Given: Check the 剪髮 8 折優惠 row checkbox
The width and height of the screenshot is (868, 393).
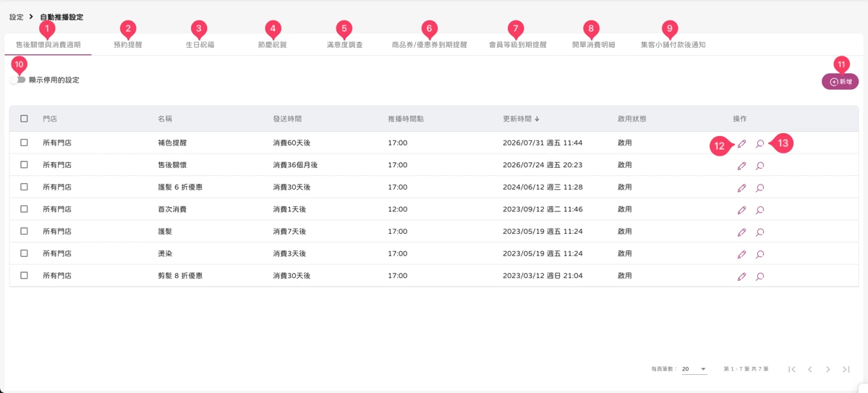Looking at the screenshot, I should tap(24, 275).
